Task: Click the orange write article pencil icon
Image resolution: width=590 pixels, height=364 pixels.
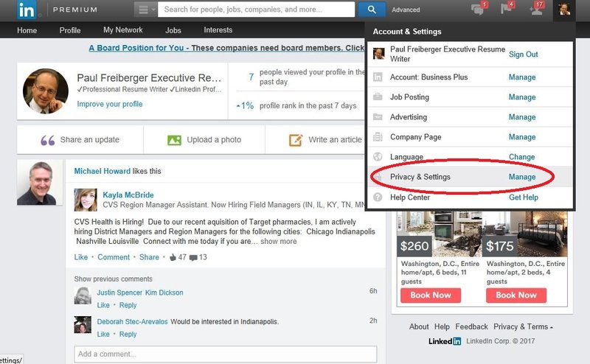Action: [x=296, y=140]
